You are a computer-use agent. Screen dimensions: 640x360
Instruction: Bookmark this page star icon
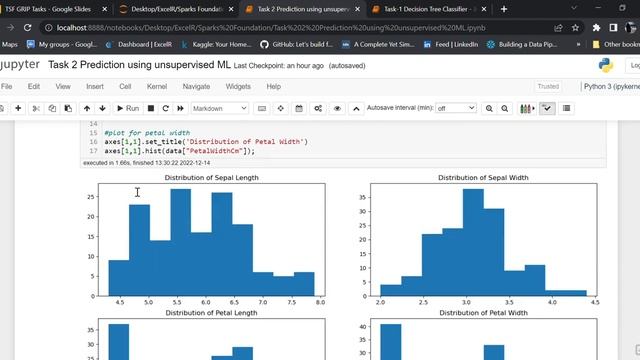(575, 28)
